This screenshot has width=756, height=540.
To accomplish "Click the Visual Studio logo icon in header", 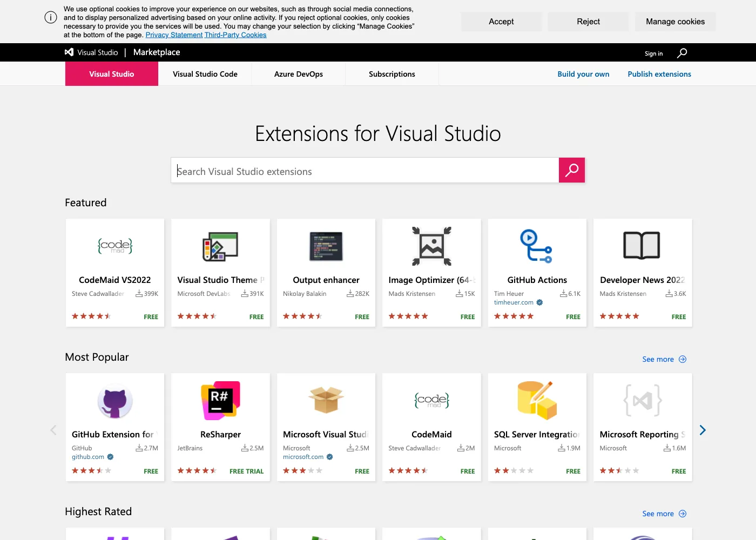I will coord(69,52).
